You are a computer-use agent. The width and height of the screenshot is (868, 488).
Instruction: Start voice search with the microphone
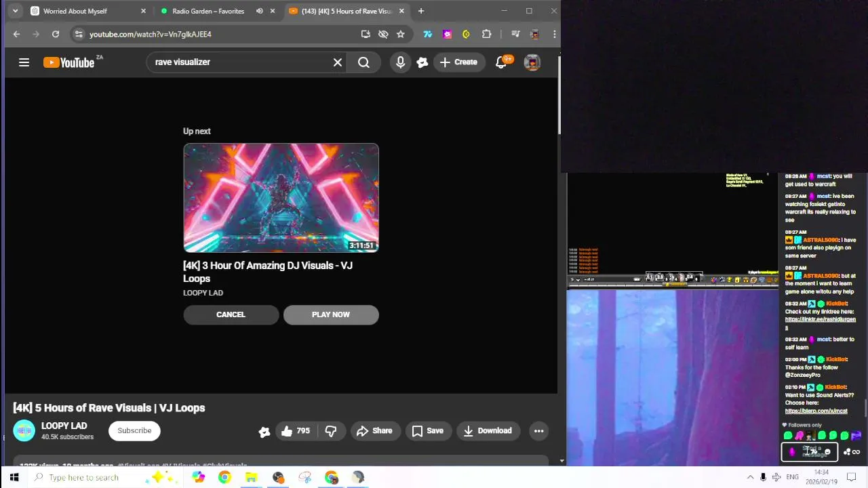coord(400,62)
